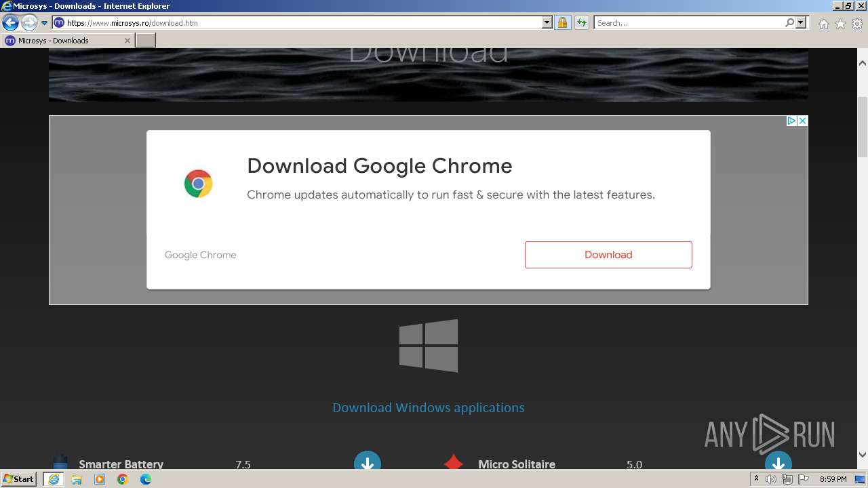Close the ad with the X icon
Screen dimensions: 868x488
coord(802,121)
